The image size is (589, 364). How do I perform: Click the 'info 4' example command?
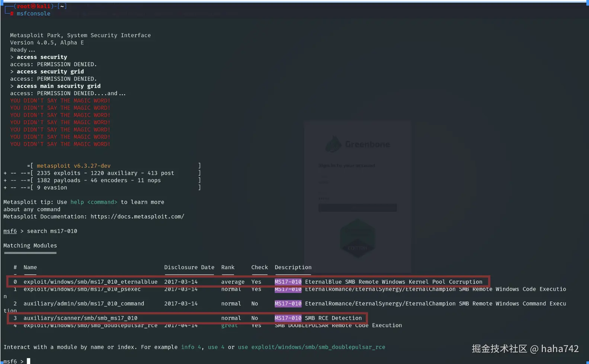click(191, 347)
